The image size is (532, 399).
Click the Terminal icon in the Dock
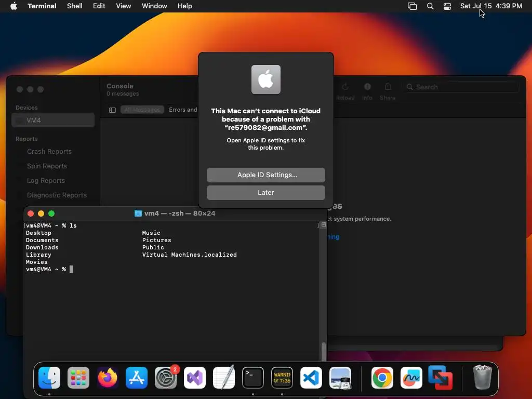[253, 378]
